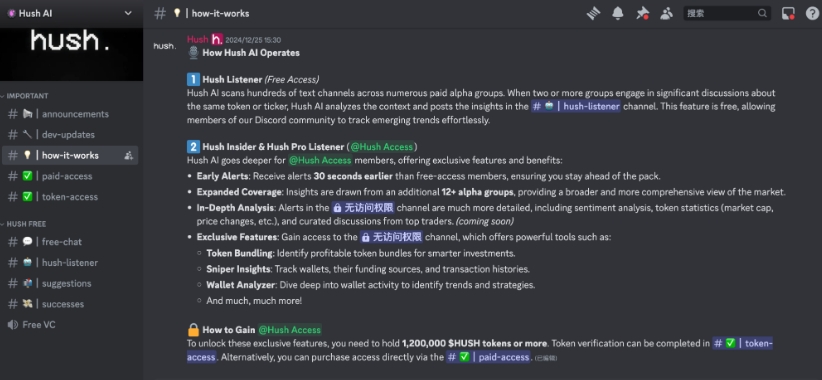822x380 pixels.
Task: Join the Free VC voice channel
Action: tap(69, 324)
